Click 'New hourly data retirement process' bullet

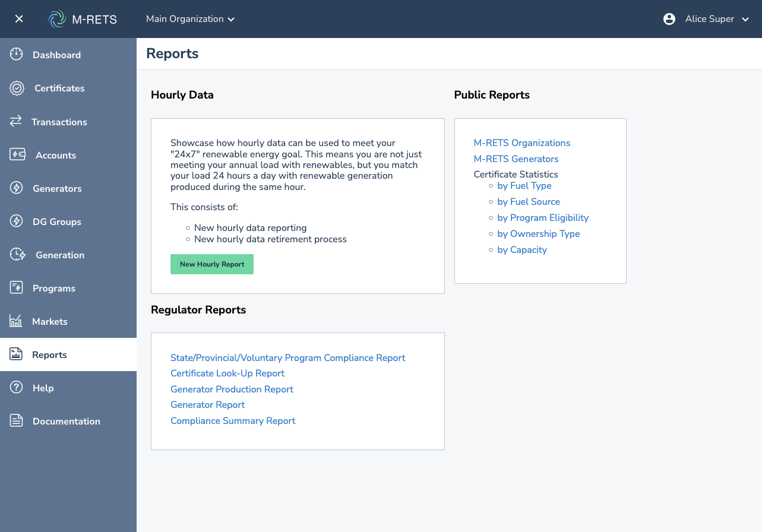[270, 239]
